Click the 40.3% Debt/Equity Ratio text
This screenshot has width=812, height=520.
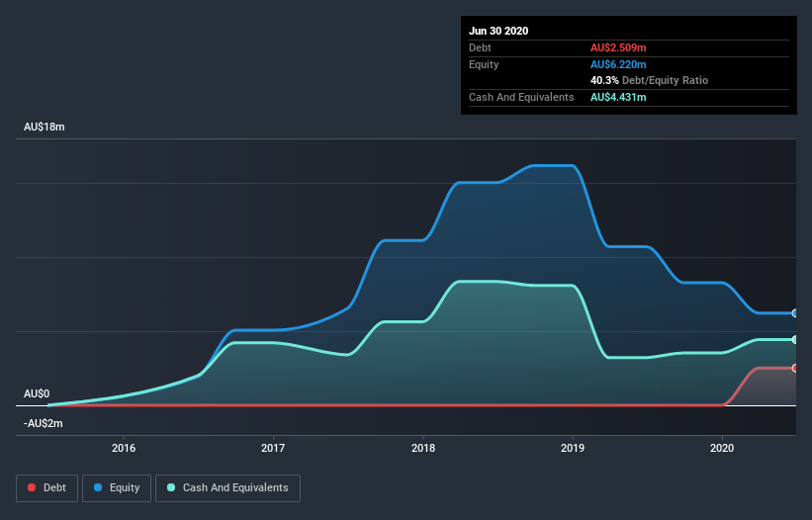(x=650, y=80)
